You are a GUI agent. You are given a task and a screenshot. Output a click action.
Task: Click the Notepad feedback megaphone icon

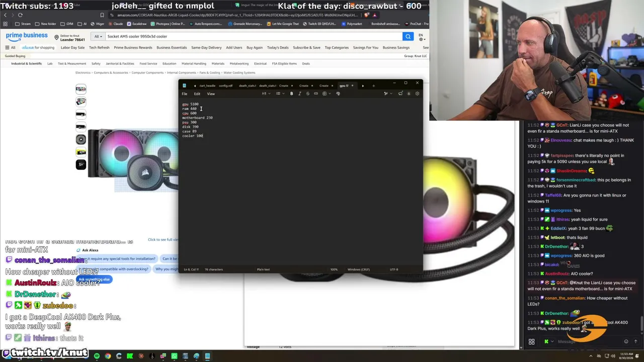coord(400,94)
